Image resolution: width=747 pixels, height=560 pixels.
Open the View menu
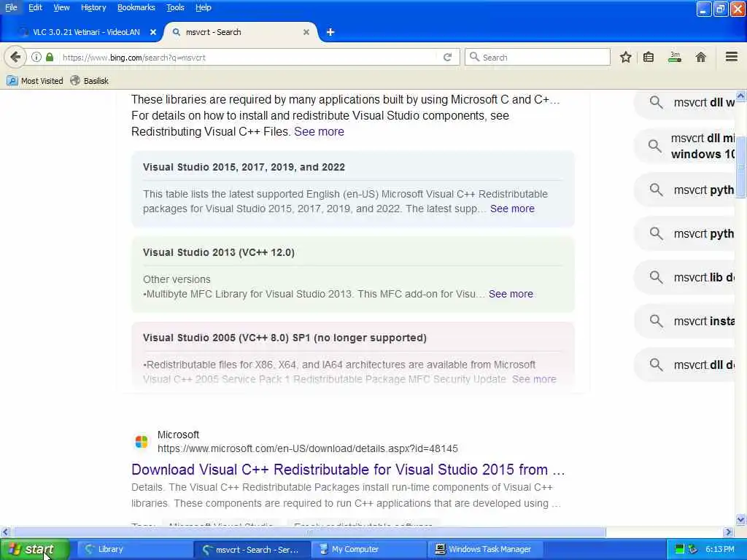coord(61,7)
